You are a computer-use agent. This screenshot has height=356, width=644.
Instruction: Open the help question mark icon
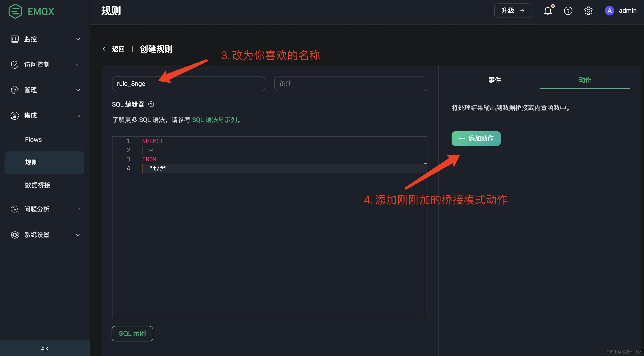click(x=568, y=11)
